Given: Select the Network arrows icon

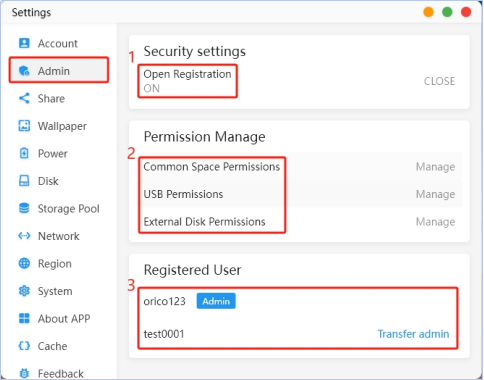Looking at the screenshot, I should coord(24,236).
